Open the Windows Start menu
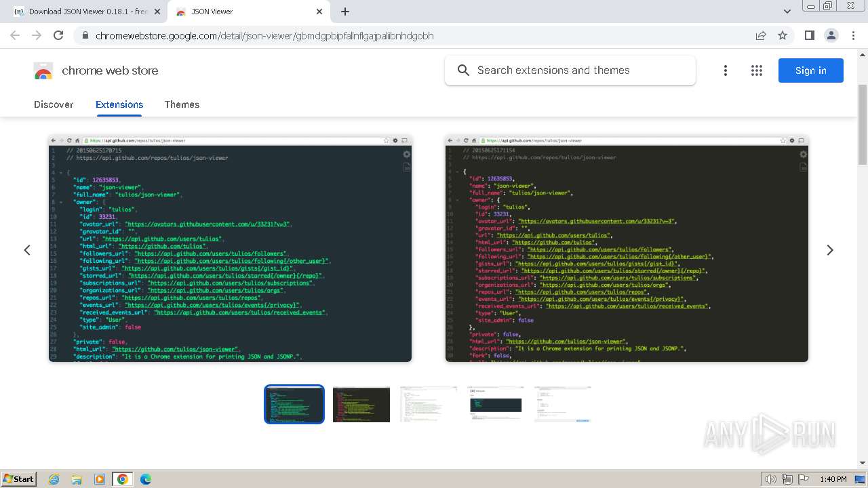868x488 pixels. click(18, 479)
